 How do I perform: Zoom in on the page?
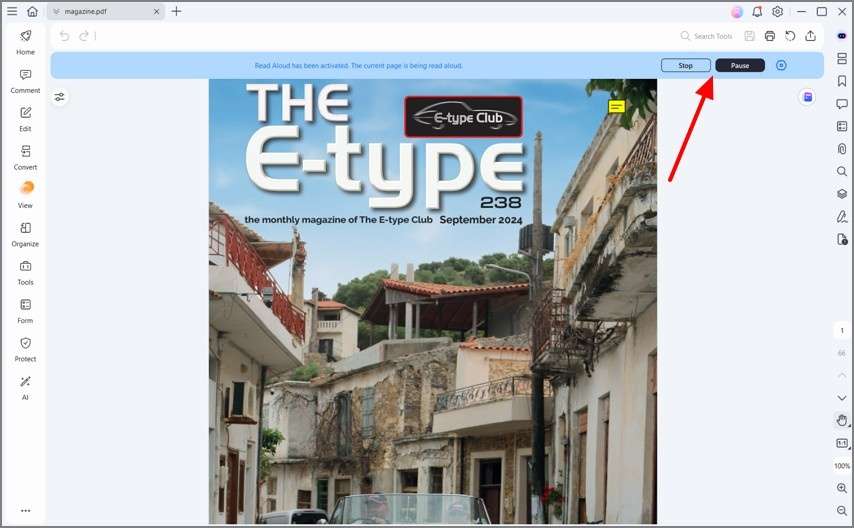(x=842, y=488)
